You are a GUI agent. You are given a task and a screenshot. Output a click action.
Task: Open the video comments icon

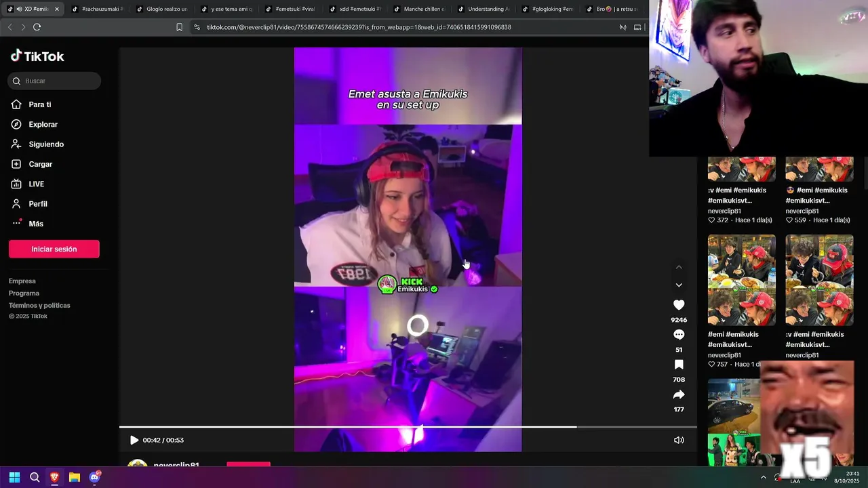coord(679,335)
